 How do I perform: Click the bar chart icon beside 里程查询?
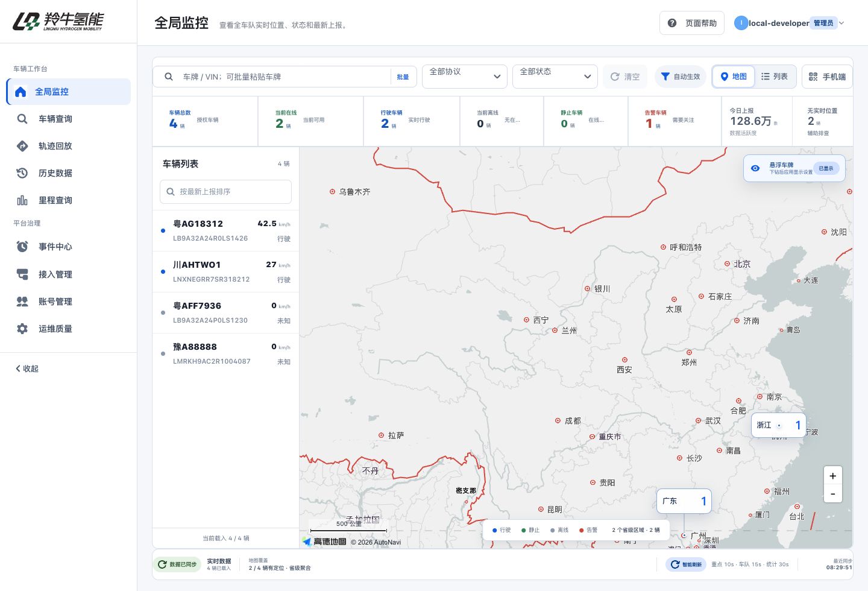pos(22,200)
